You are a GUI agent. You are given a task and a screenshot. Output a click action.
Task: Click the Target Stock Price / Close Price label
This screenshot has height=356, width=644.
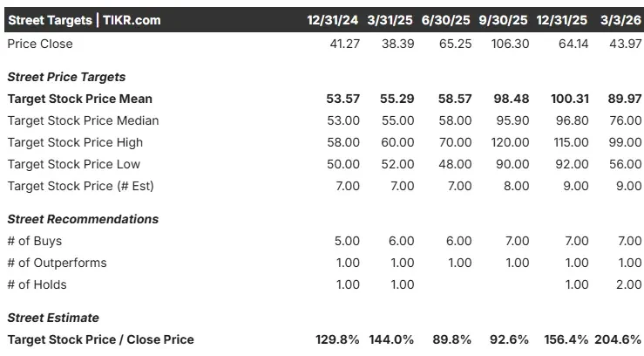pyautogui.click(x=100, y=339)
